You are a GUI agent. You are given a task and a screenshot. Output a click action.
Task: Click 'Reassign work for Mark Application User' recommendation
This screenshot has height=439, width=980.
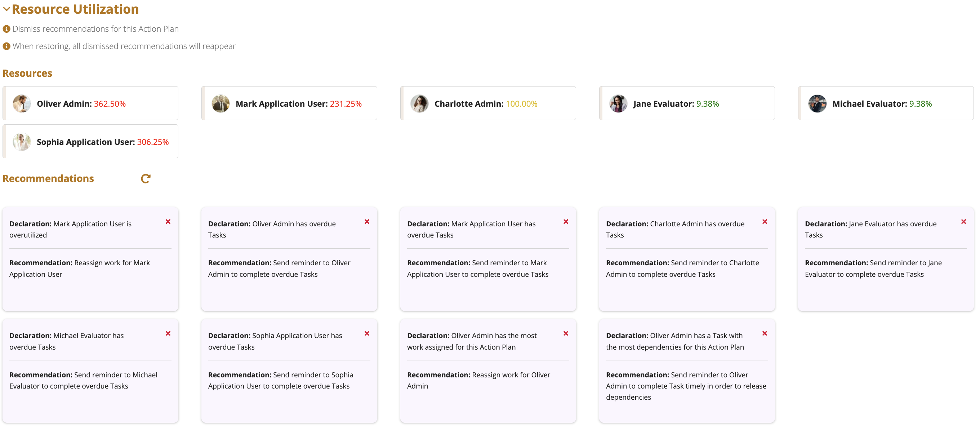point(80,268)
